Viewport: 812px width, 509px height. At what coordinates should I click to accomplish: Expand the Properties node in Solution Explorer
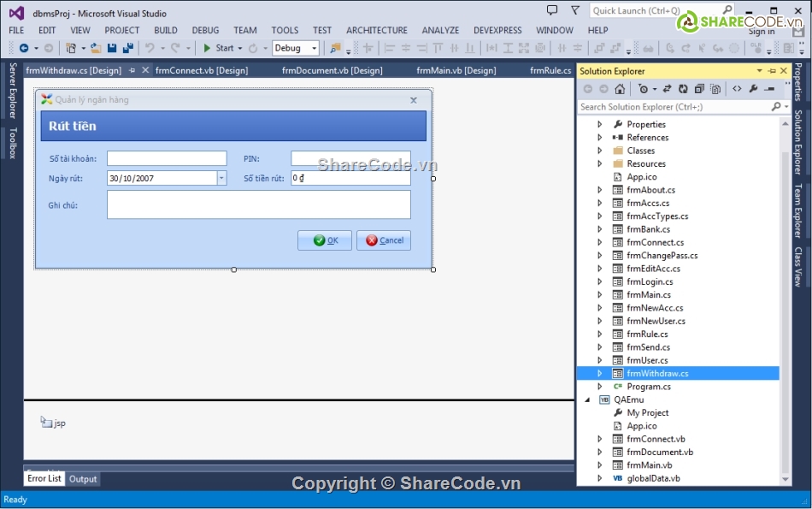(599, 124)
